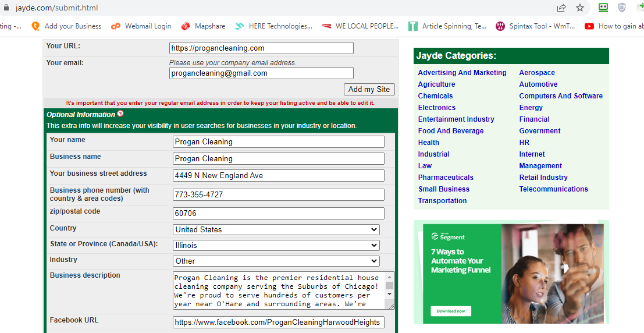Open the shield extension icon

[x=622, y=8]
